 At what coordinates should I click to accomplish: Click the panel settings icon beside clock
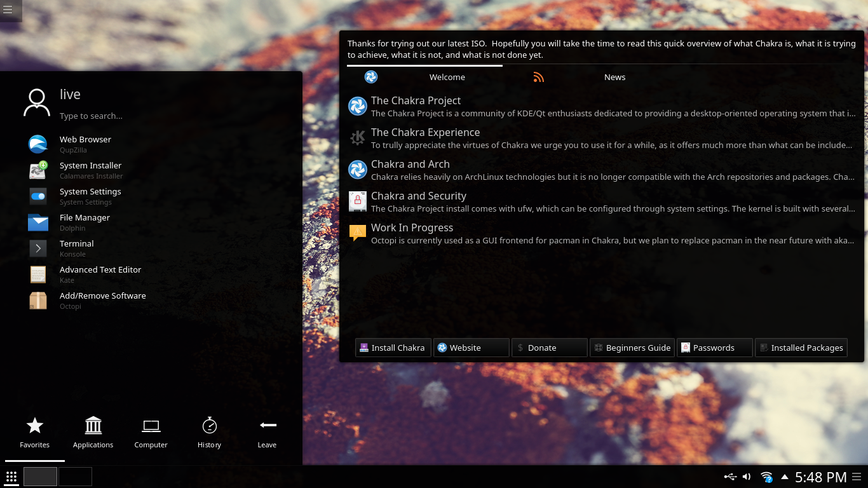coord(857,477)
